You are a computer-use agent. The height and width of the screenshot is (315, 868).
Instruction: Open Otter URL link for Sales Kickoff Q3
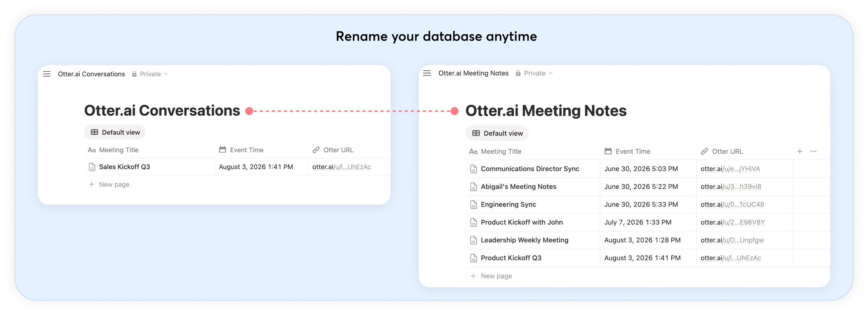(x=342, y=167)
